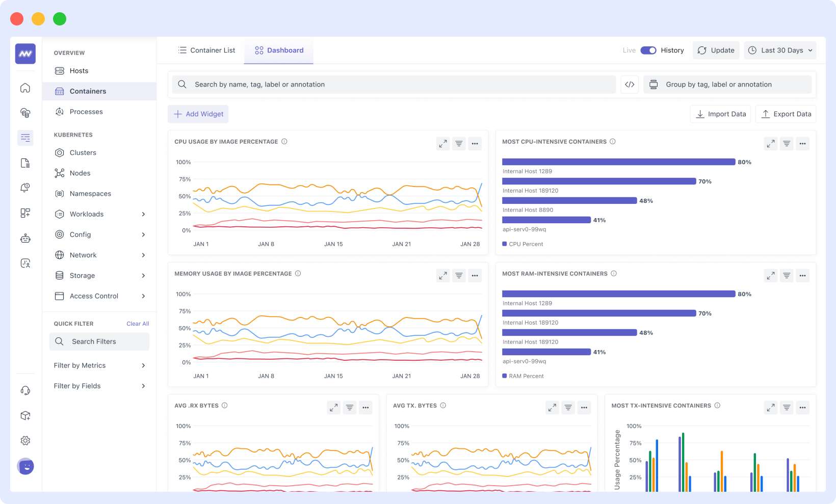Toggle the RAM Percent legend item

(x=522, y=376)
